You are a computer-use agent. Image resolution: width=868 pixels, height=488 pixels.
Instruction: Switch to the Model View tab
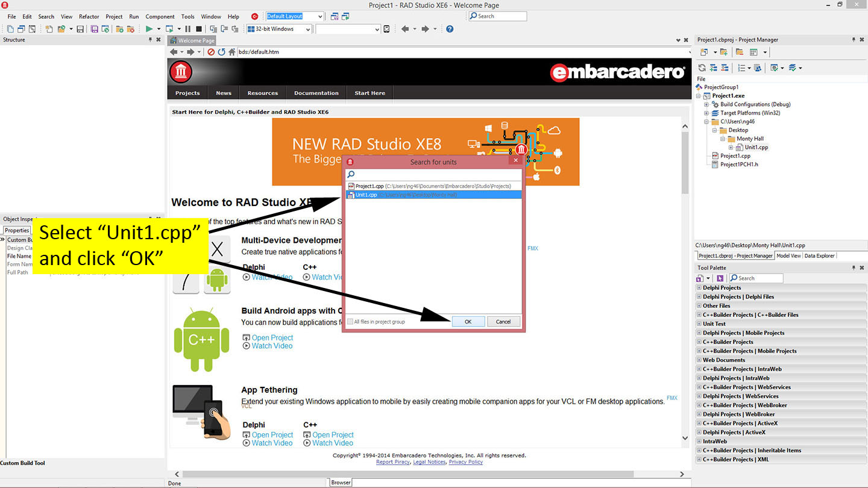tap(788, 255)
